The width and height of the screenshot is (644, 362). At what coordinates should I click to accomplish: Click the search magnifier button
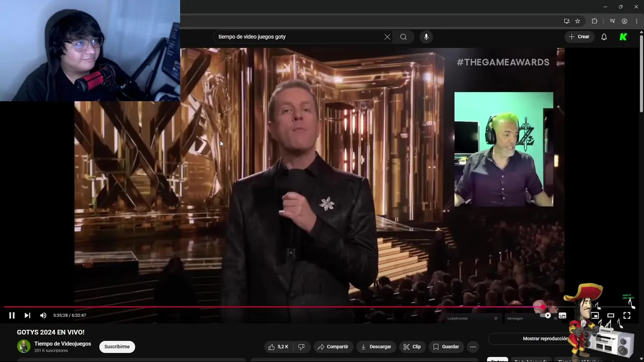click(404, 37)
